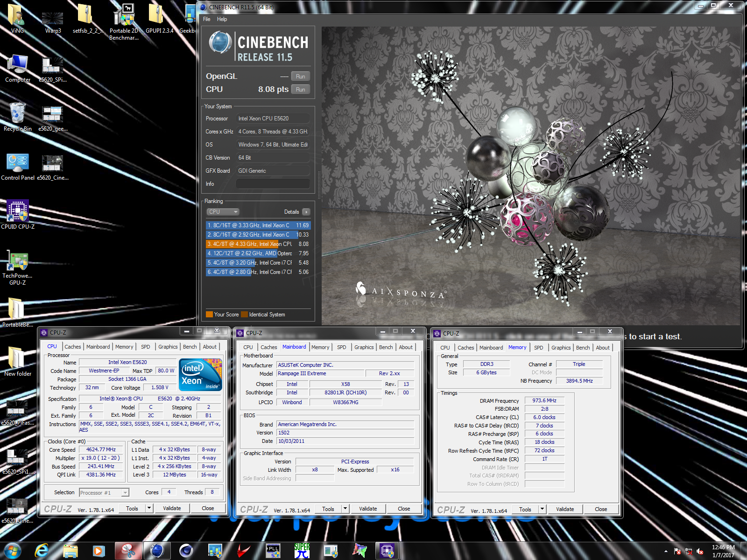Switch to CINEBENCH taskbar button

pyautogui.click(x=157, y=551)
